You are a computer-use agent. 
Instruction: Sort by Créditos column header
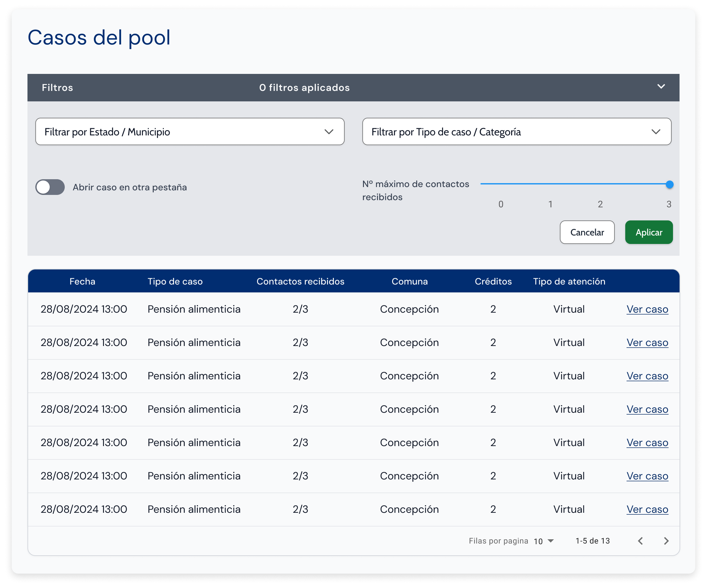click(493, 282)
